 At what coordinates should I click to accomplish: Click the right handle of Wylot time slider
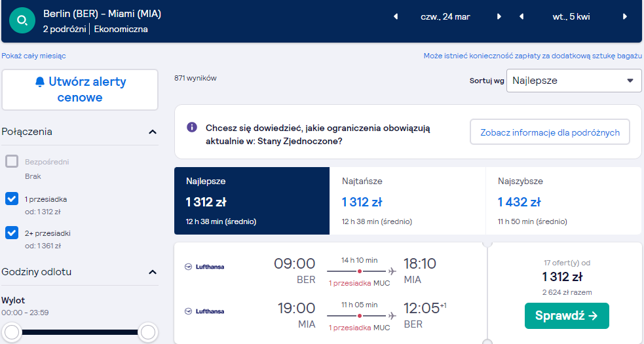click(148, 332)
